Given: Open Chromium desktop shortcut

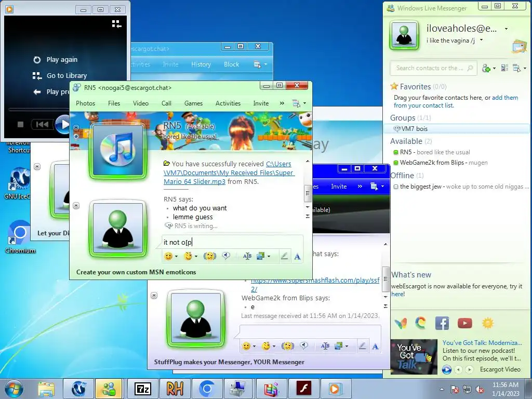Looking at the screenshot, I should (x=20, y=237).
